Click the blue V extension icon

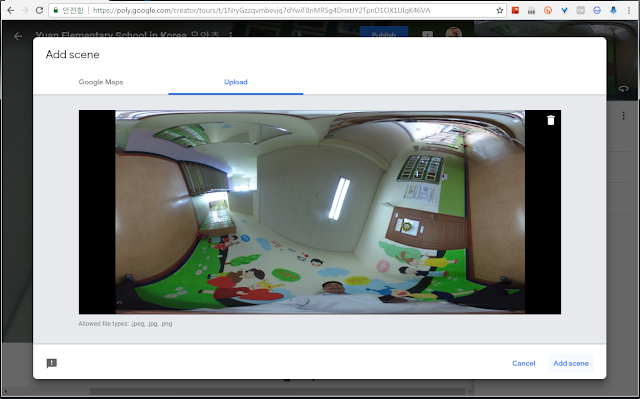(564, 10)
